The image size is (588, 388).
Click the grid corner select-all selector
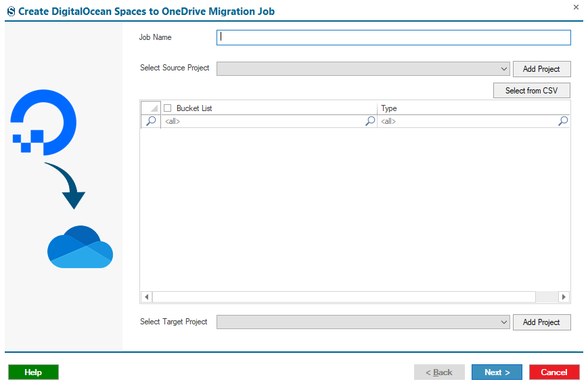151,108
